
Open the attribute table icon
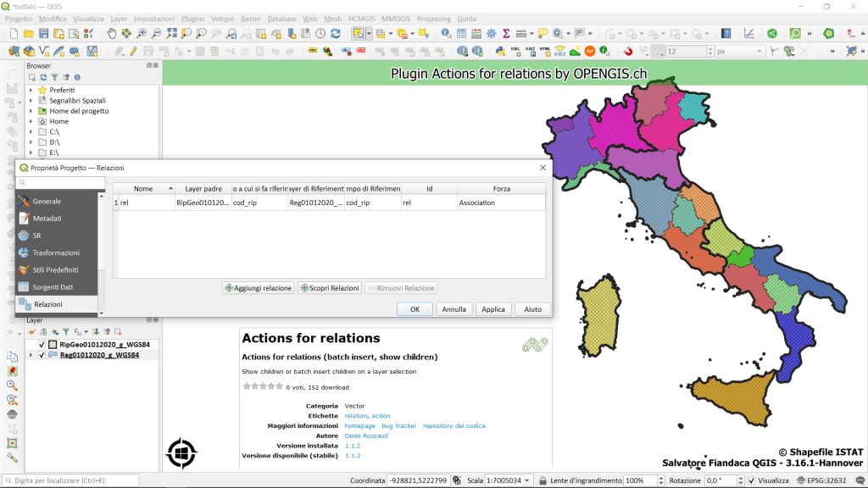click(461, 34)
